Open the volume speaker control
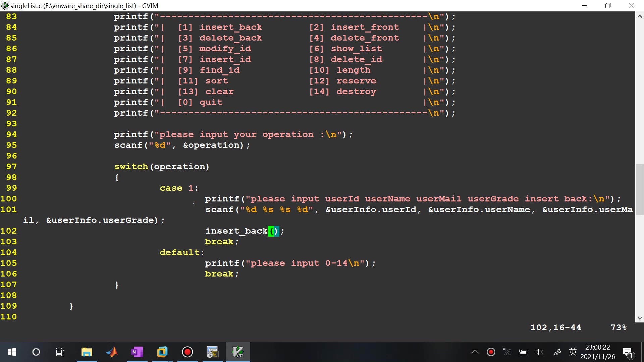The image size is (644, 362). tap(539, 352)
